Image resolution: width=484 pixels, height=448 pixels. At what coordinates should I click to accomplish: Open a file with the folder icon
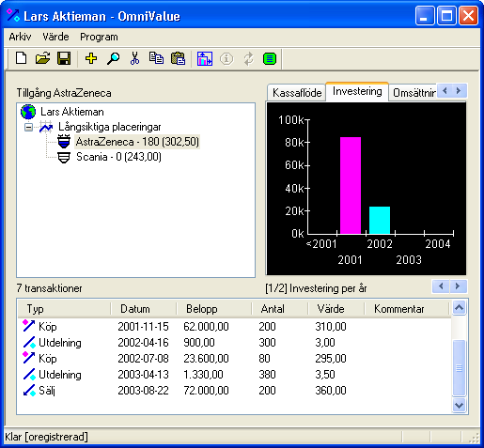[42, 58]
